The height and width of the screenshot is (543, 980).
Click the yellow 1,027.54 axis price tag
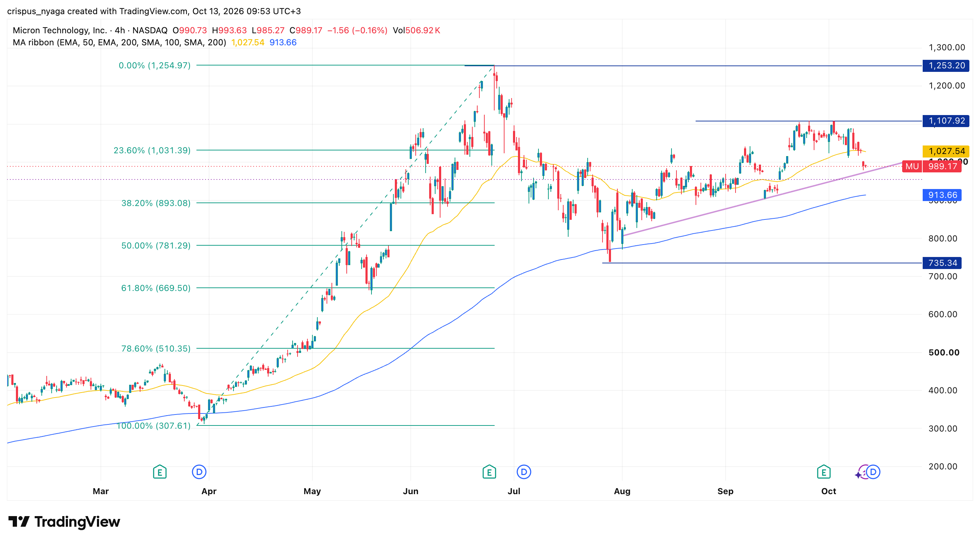tap(946, 151)
